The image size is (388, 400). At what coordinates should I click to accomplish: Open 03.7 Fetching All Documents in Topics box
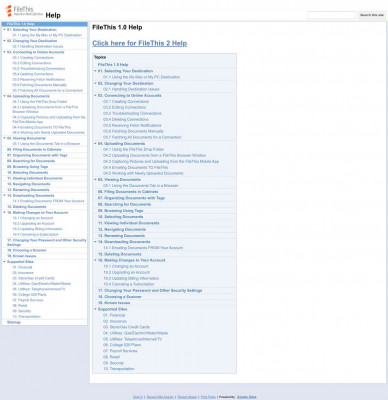tap(142, 137)
